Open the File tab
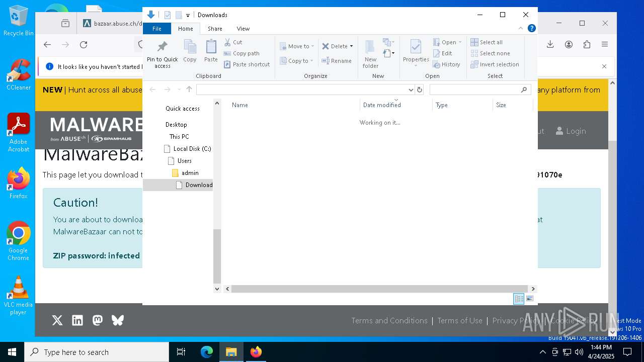 click(x=157, y=29)
